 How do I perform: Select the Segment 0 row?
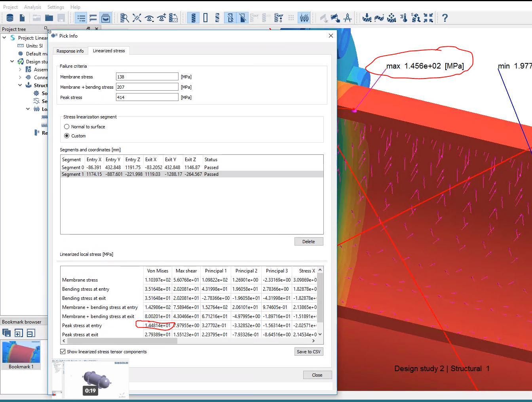click(192, 168)
